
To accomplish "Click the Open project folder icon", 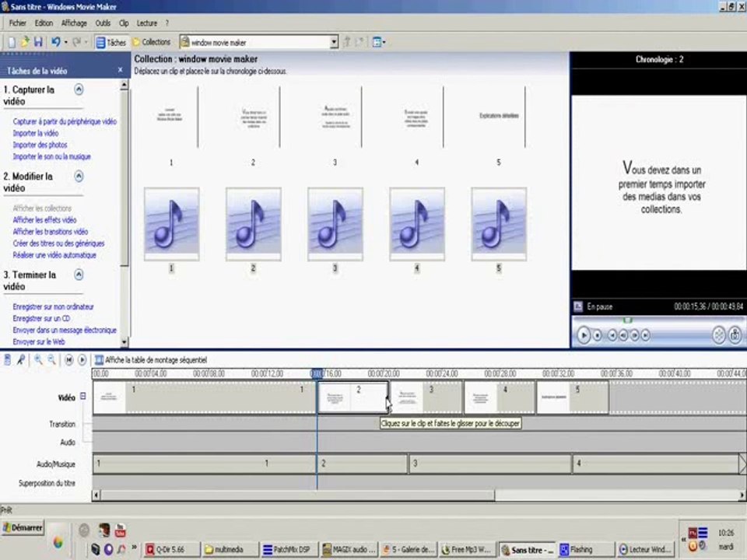I will (x=25, y=42).
